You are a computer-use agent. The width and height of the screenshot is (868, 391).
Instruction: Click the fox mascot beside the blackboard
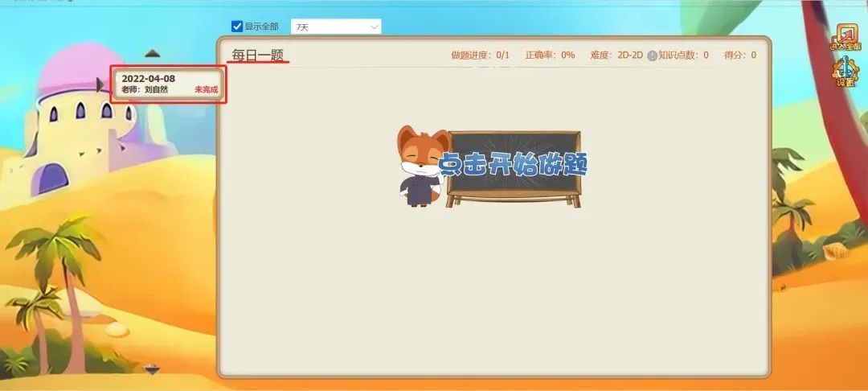(420, 167)
